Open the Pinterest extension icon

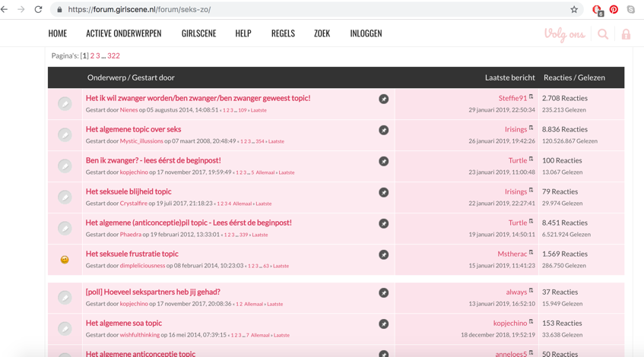pyautogui.click(x=614, y=10)
